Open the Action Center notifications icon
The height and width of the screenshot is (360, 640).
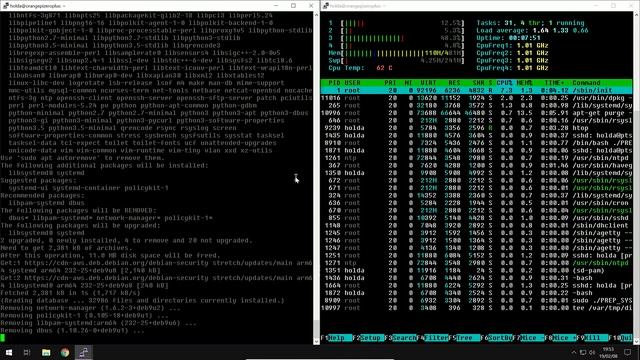click(627, 352)
